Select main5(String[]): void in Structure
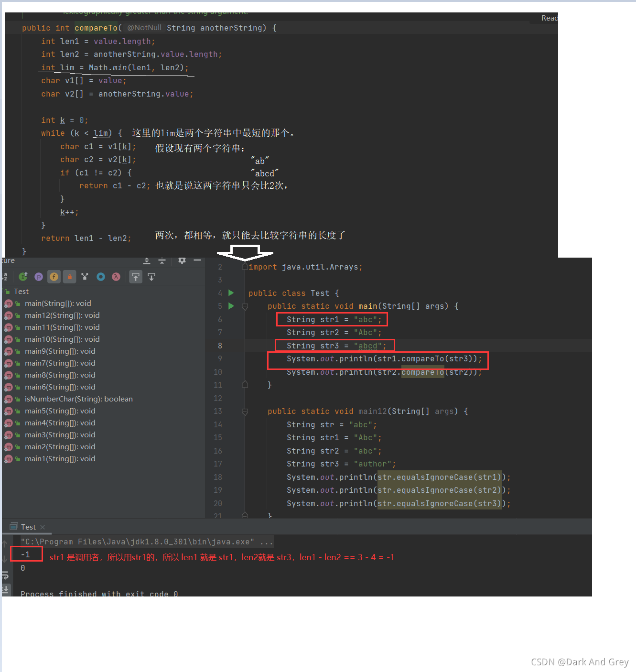The width and height of the screenshot is (636, 672). pyautogui.click(x=60, y=411)
